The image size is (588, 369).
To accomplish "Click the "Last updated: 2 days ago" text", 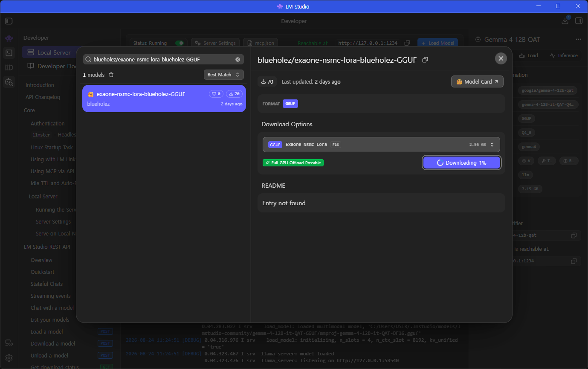I will pyautogui.click(x=311, y=81).
